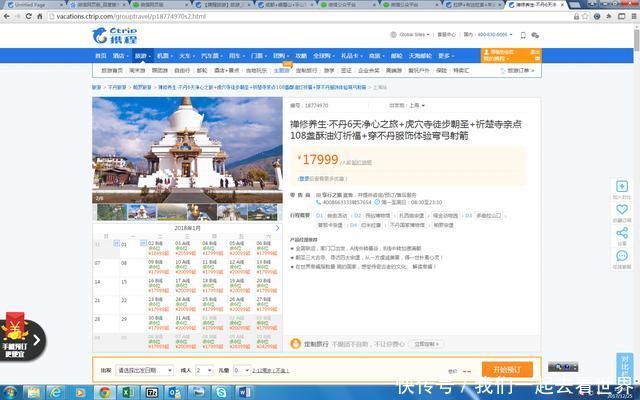Viewport: 640px width, 400px height.
Task: Click the browser address bar
Action: click(x=310, y=16)
